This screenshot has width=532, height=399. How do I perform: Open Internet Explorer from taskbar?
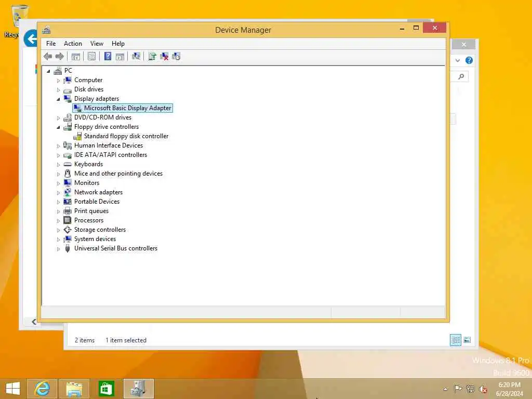(42, 389)
